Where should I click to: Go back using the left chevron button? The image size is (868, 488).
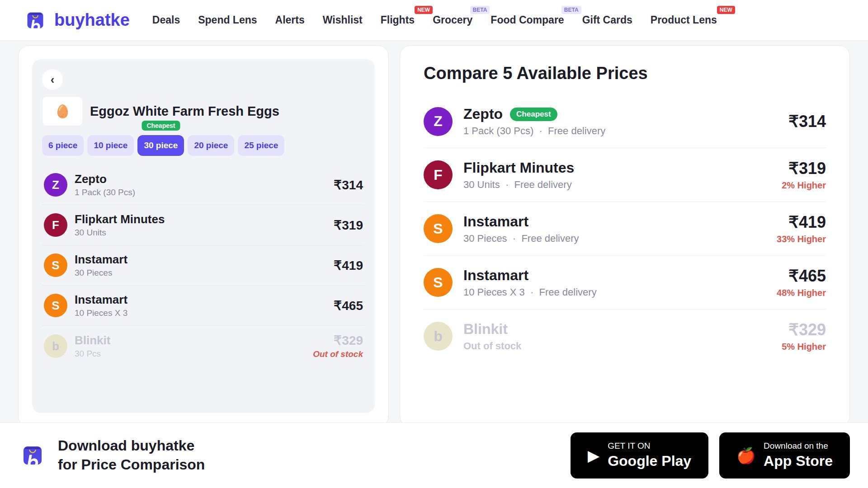coord(52,80)
